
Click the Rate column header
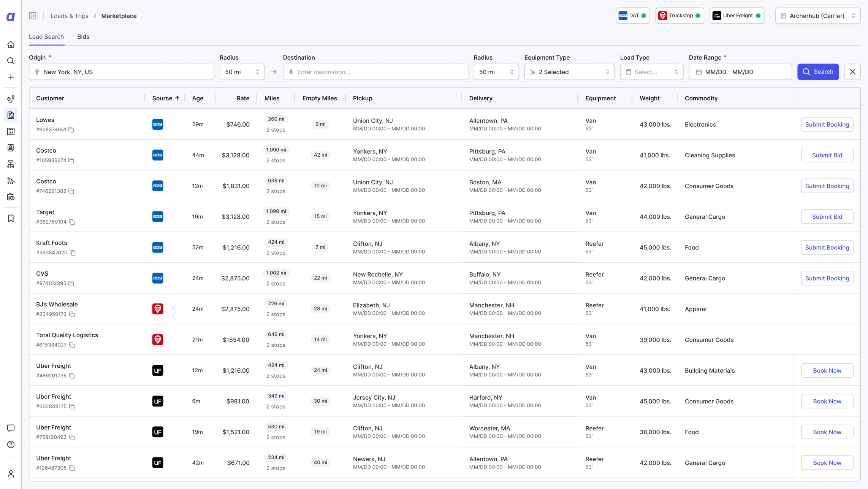point(243,98)
